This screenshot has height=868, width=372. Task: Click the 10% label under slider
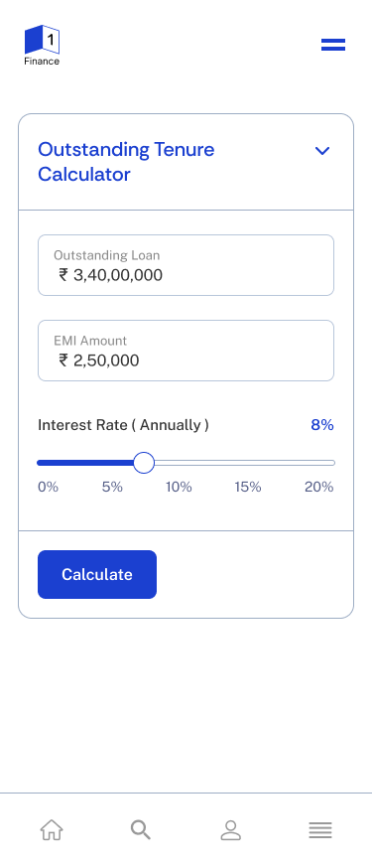click(x=179, y=488)
